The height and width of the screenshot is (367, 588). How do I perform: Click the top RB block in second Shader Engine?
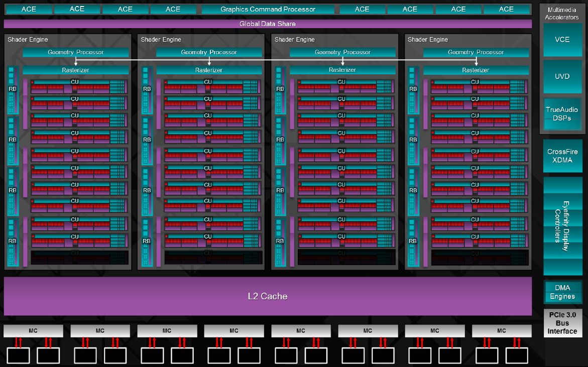click(x=147, y=90)
